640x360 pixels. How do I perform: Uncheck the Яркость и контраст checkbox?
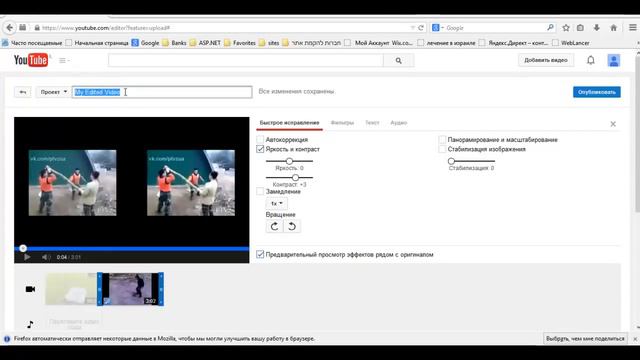[x=260, y=149]
